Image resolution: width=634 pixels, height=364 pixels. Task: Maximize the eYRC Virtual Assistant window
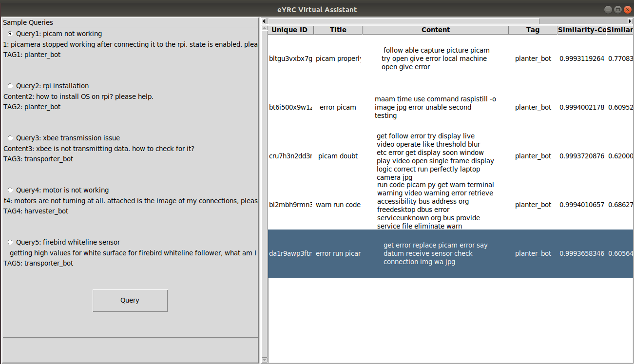click(x=617, y=9)
